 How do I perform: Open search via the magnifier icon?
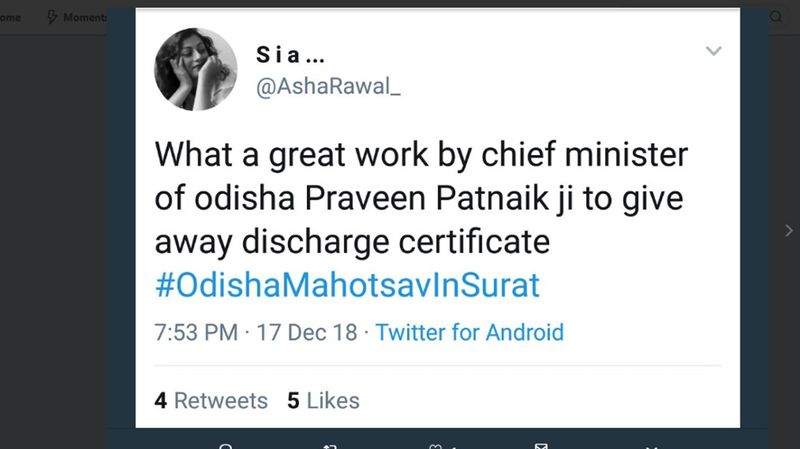pos(776,17)
